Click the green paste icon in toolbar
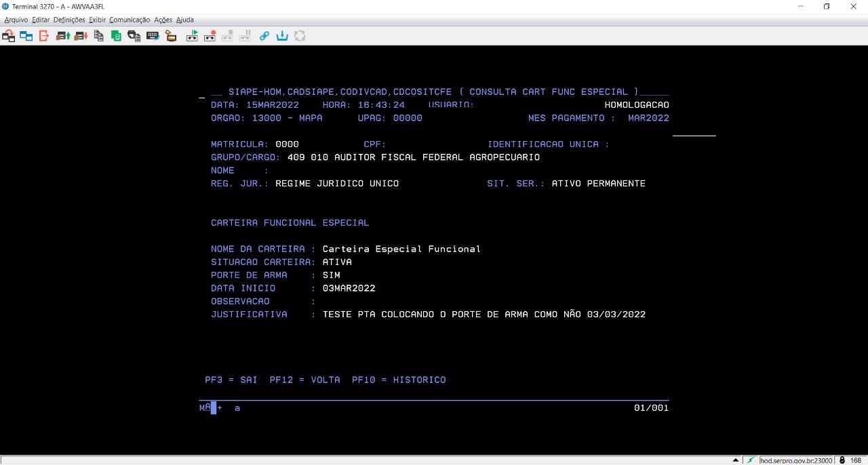 point(117,36)
